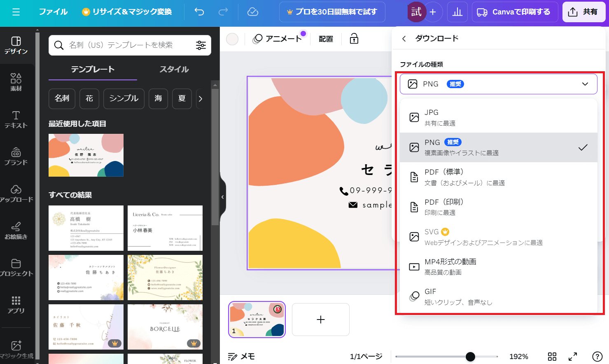Open the マジック生成 panel
Image resolution: width=609 pixels, height=364 pixels.
point(16,350)
